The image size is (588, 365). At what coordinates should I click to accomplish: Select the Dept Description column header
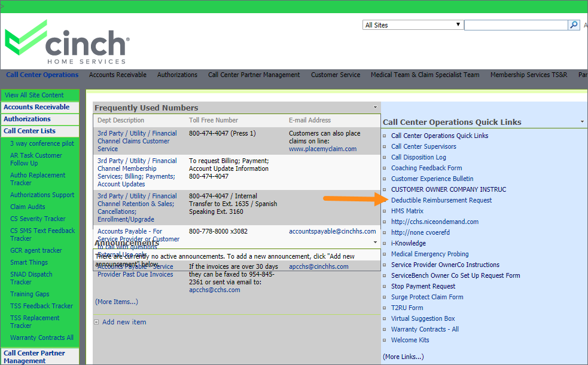click(x=121, y=120)
